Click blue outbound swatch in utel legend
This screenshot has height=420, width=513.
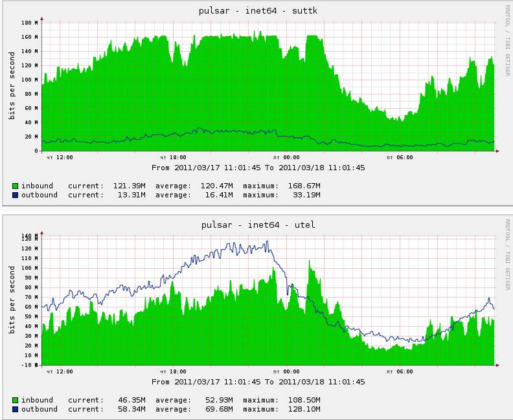pos(15,409)
